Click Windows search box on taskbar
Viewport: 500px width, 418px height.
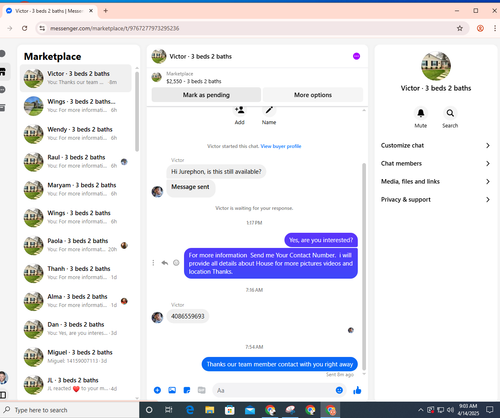(x=69, y=410)
